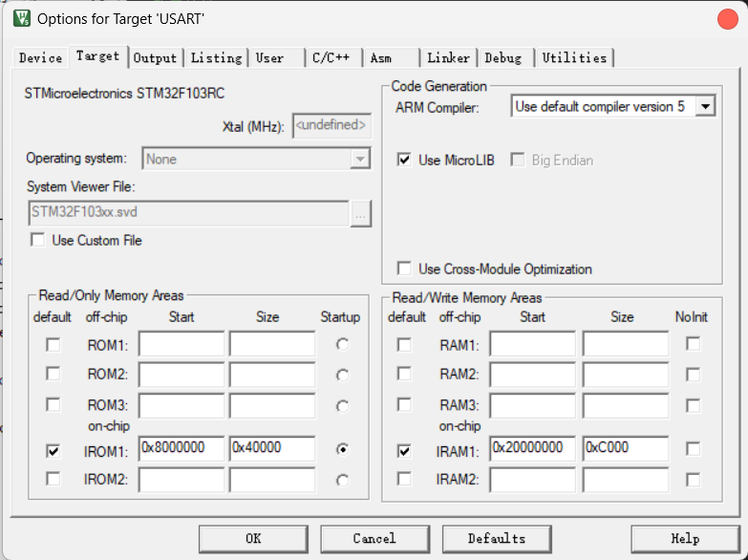Click the ROM1 Start field

tap(182, 343)
